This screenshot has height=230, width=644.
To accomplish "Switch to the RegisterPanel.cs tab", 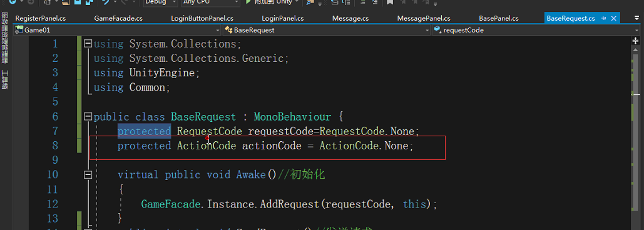I will coord(40,19).
